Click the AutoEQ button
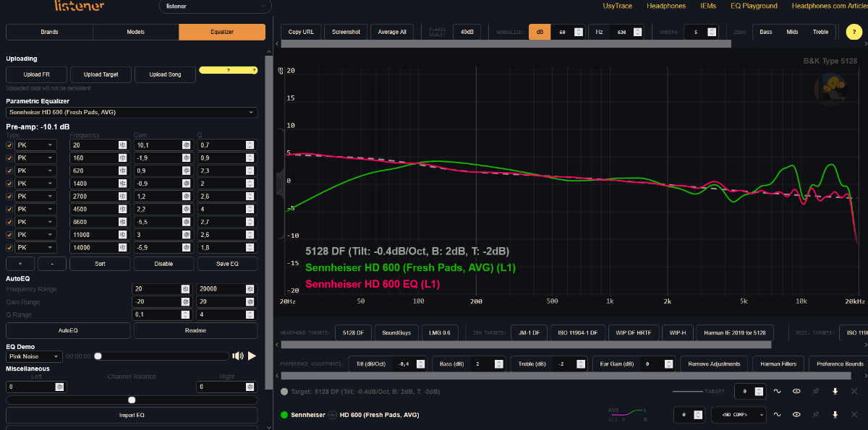The width and height of the screenshot is (868, 430). coord(68,330)
